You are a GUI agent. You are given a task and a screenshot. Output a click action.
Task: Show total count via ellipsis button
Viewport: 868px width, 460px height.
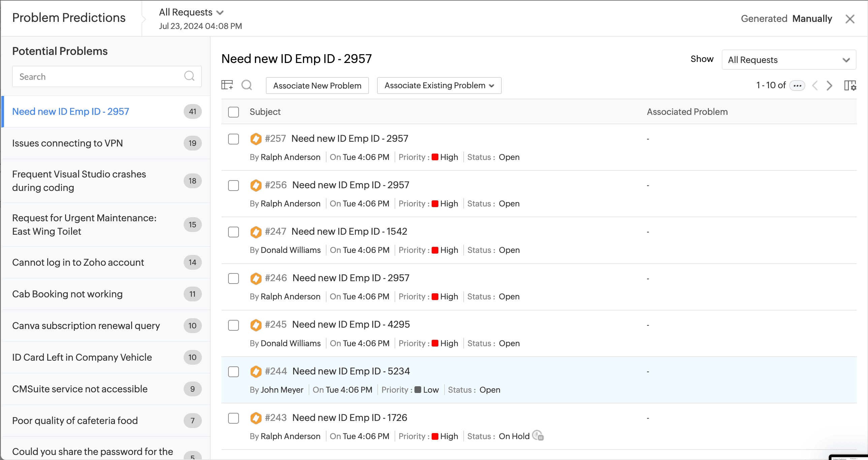tap(797, 86)
